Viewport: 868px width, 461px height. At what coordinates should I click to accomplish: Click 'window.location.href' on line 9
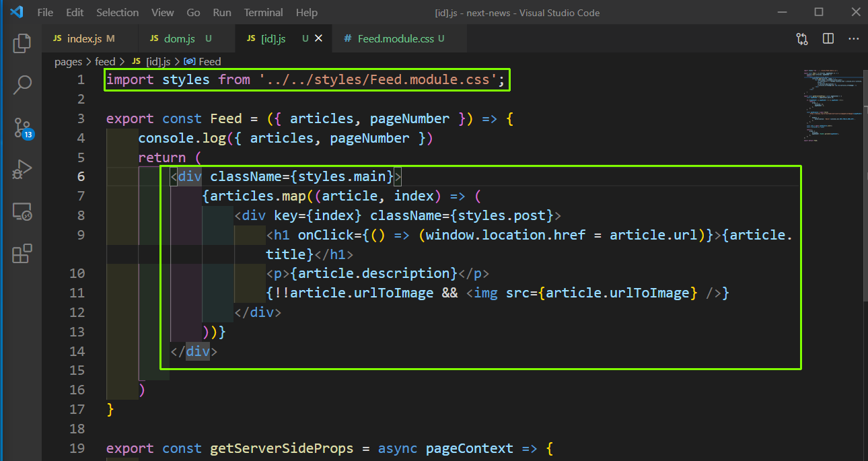click(505, 236)
